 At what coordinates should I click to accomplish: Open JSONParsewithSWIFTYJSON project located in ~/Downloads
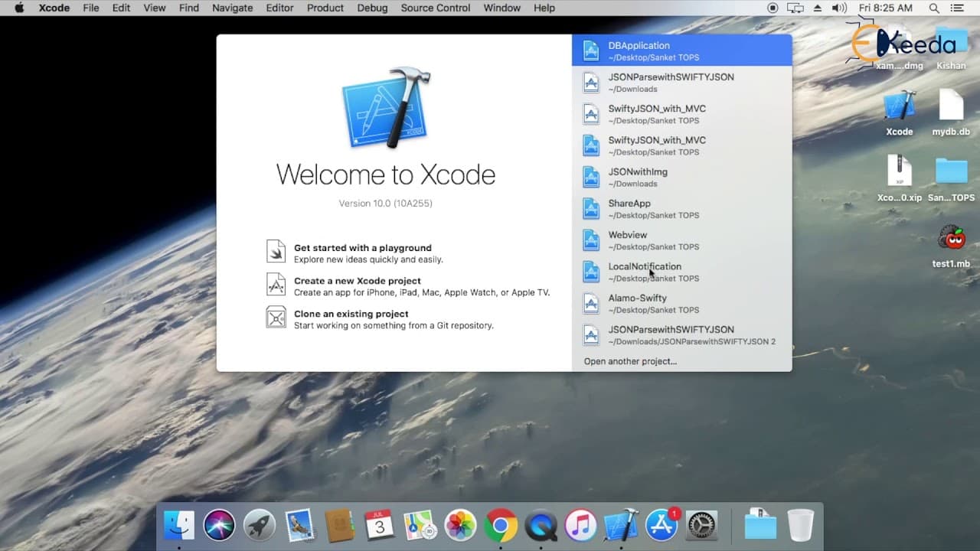coord(681,82)
